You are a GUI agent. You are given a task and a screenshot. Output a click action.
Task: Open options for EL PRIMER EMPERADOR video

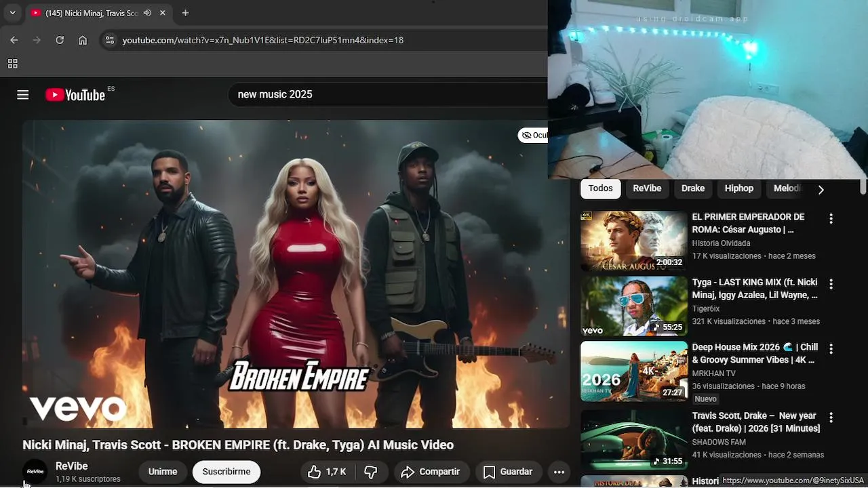tap(831, 219)
